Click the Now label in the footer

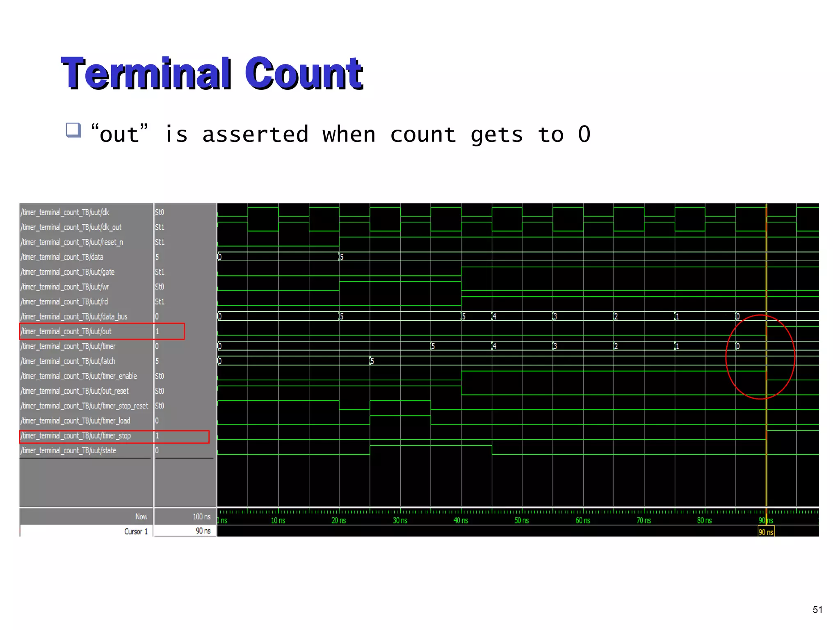(x=141, y=517)
